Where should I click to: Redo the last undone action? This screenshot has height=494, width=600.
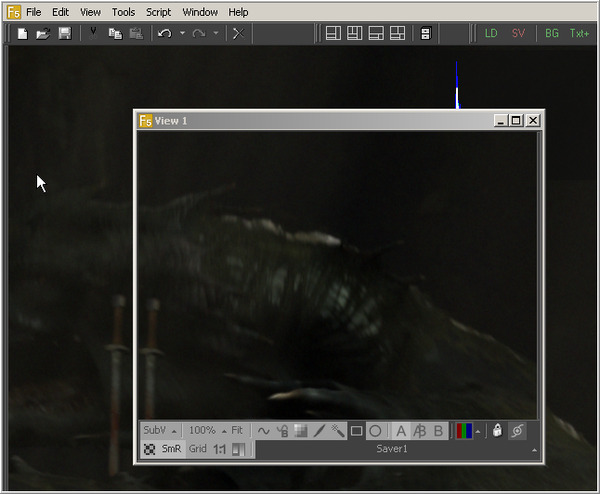(199, 34)
